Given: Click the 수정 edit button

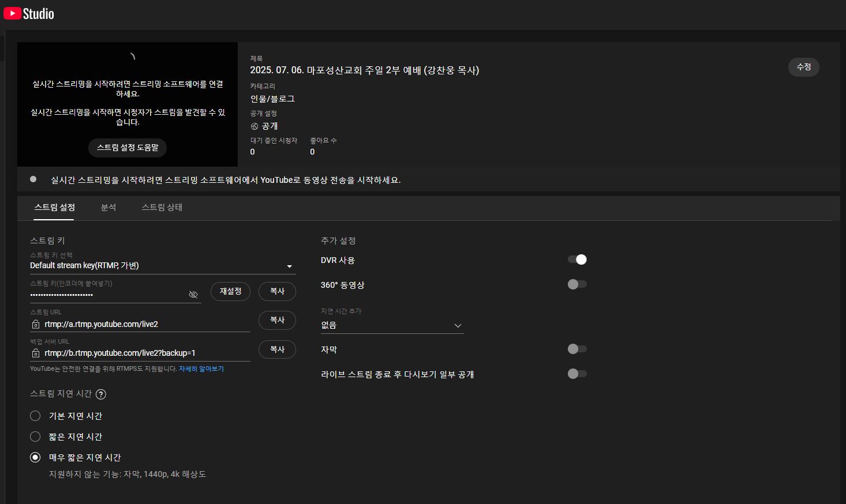Looking at the screenshot, I should (x=803, y=67).
